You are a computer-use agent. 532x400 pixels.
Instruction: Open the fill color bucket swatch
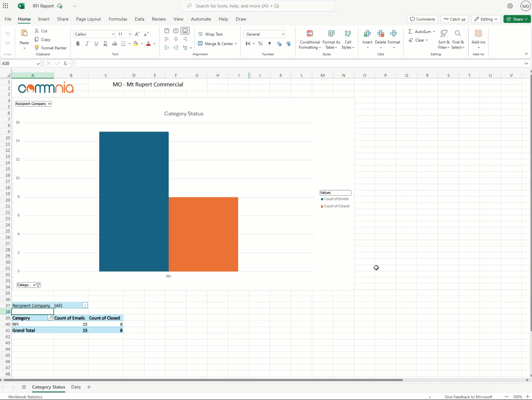pos(136,43)
